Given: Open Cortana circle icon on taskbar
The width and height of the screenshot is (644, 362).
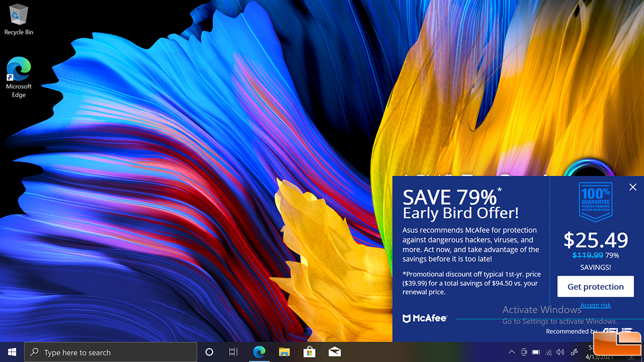Looking at the screenshot, I should click(x=209, y=352).
